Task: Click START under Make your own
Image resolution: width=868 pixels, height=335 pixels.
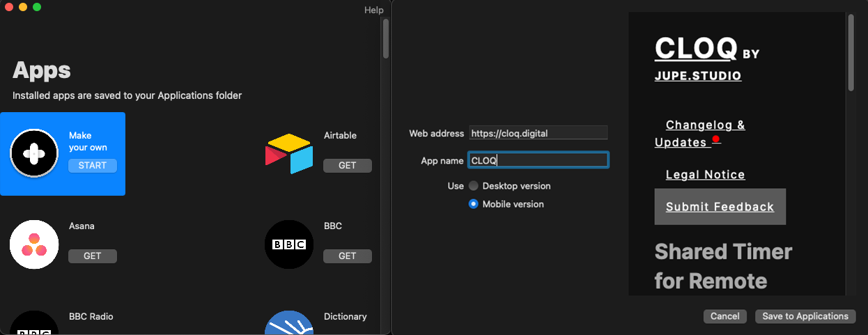Action: pyautogui.click(x=93, y=166)
